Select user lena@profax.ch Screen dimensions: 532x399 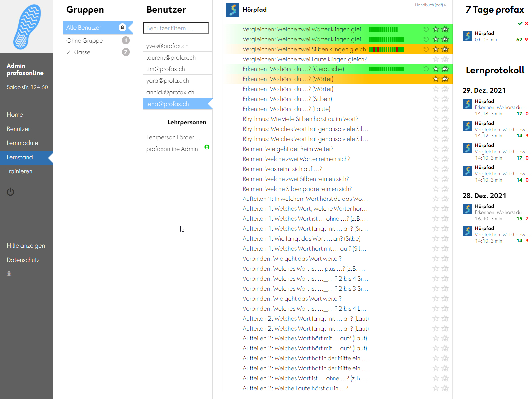(178, 104)
